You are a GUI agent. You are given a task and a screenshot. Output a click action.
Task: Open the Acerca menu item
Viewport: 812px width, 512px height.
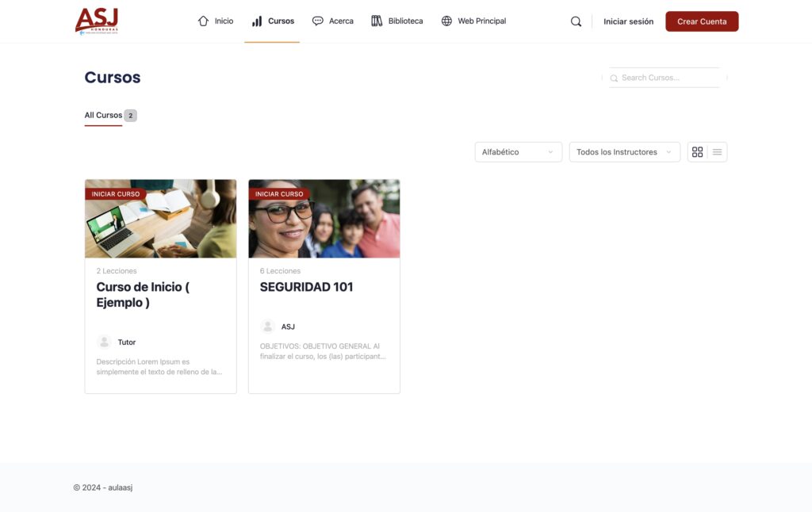click(332, 21)
